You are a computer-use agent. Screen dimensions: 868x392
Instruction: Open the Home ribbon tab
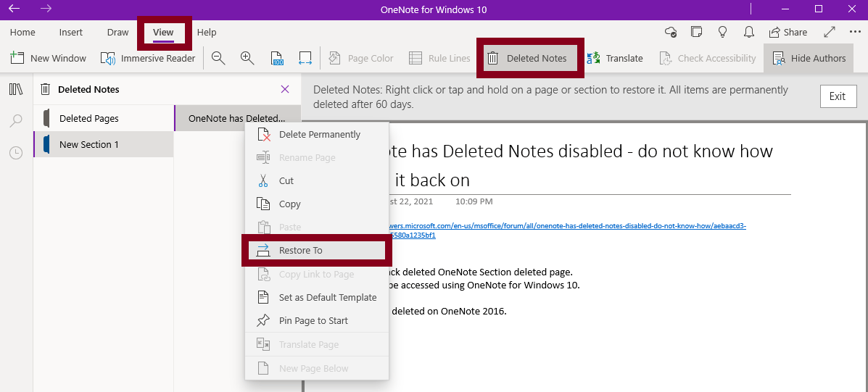pyautogui.click(x=22, y=32)
